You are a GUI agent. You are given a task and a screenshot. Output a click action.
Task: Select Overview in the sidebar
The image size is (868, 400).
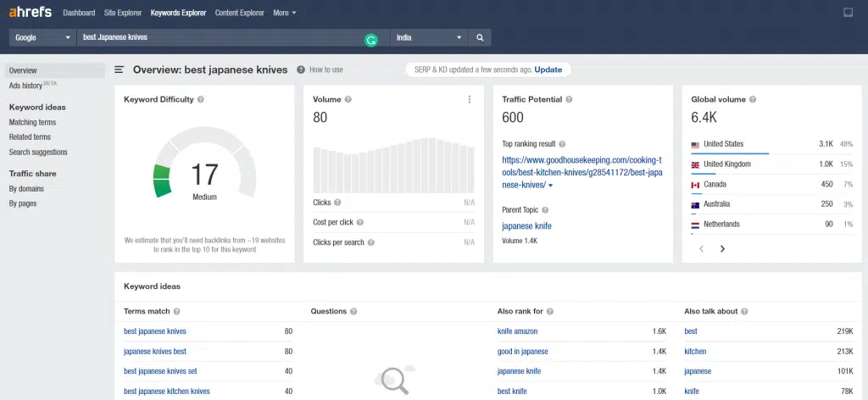coord(55,70)
